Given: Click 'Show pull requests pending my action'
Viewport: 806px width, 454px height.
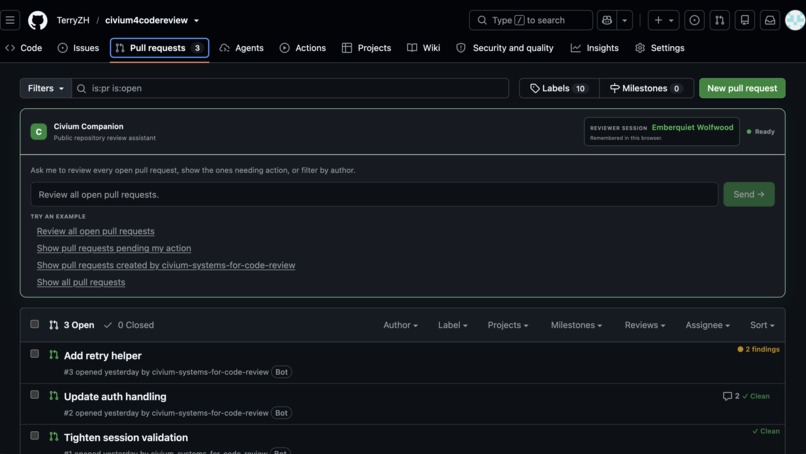Looking at the screenshot, I should [114, 248].
